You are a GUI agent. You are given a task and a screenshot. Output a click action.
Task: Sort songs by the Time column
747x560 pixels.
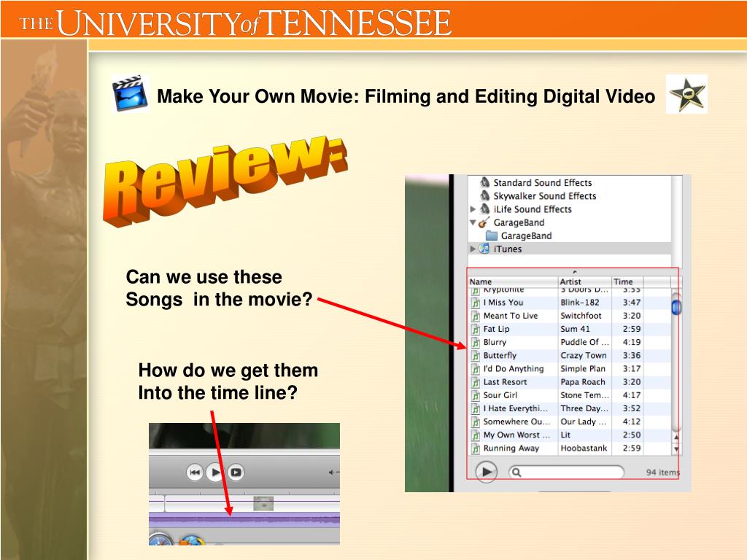[x=627, y=281]
